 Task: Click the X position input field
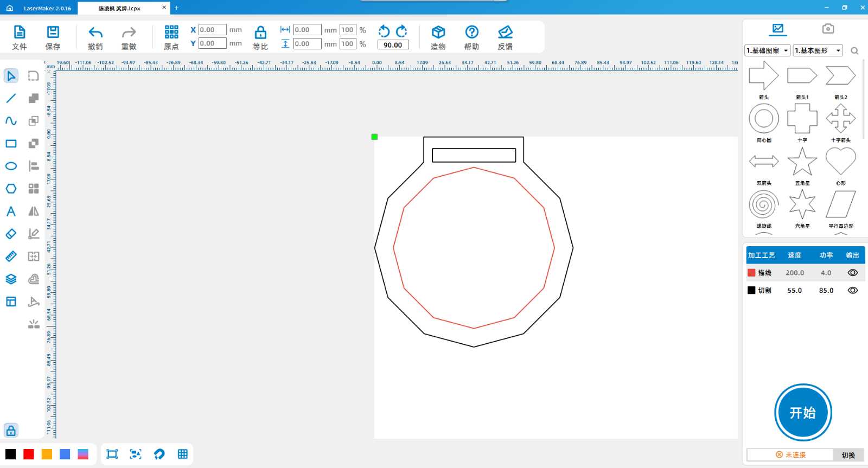[x=212, y=30]
